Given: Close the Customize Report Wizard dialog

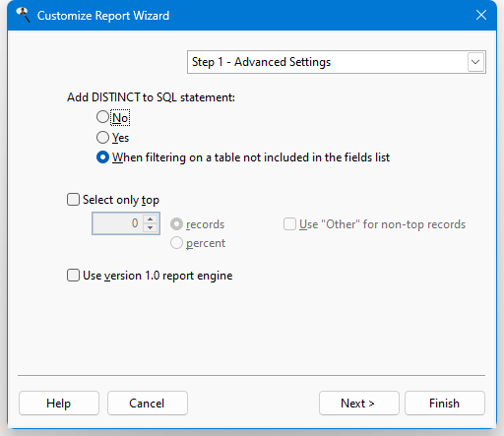Looking at the screenshot, I should click(x=481, y=15).
